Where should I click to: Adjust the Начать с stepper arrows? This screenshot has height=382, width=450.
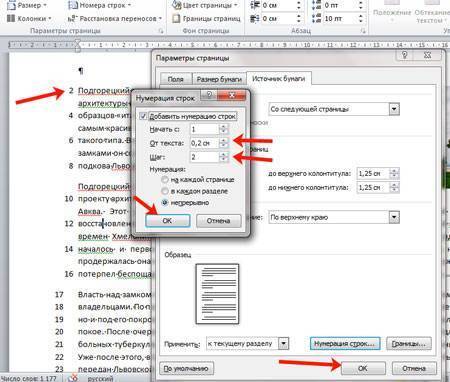click(224, 129)
